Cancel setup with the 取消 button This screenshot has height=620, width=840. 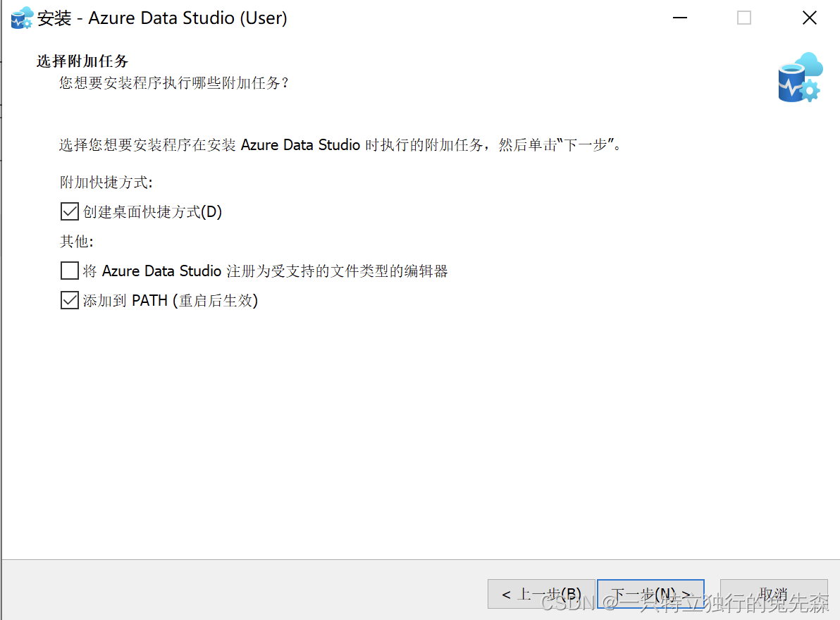click(x=774, y=594)
